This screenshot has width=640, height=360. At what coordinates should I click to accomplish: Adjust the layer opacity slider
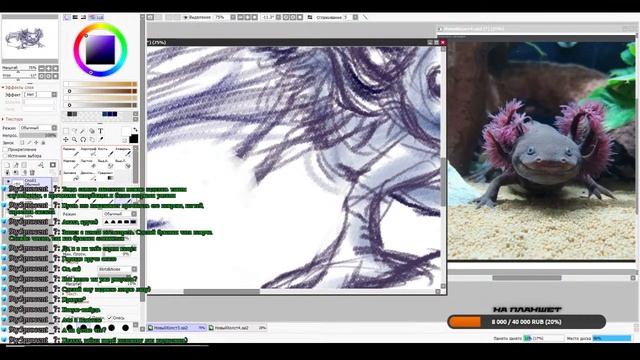point(38,136)
